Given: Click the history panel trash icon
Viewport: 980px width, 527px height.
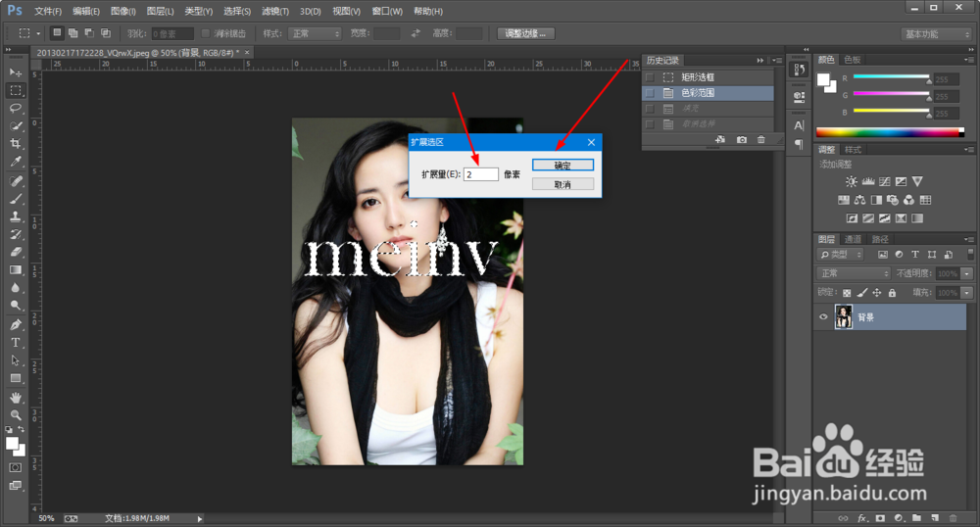Looking at the screenshot, I should pyautogui.click(x=760, y=139).
